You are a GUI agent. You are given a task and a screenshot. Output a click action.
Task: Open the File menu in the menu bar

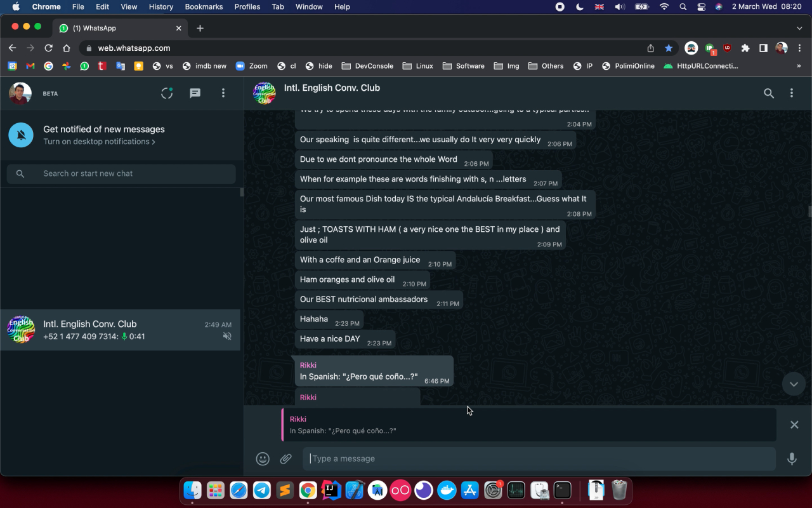click(x=78, y=7)
